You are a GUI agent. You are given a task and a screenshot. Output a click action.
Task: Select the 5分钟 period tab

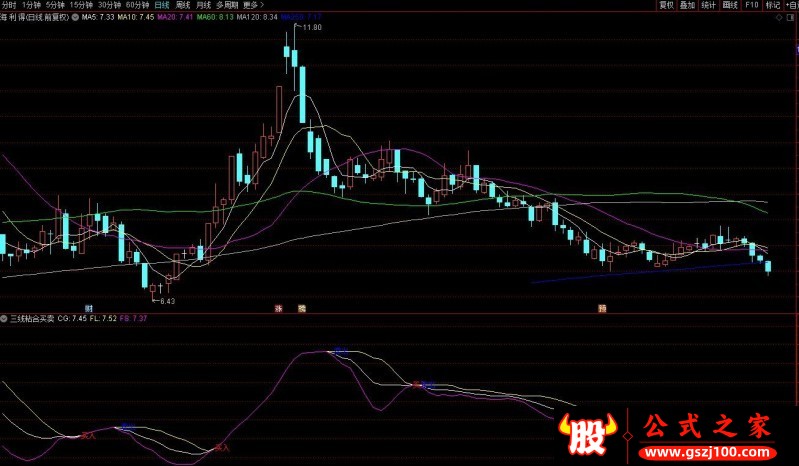pyautogui.click(x=55, y=5)
